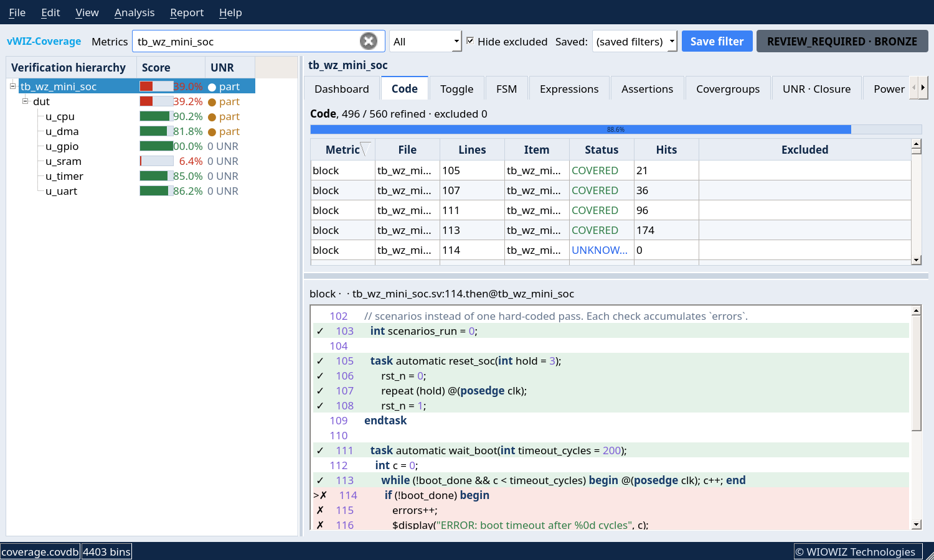Open the View menu
The height and width of the screenshot is (560, 934).
87,12
